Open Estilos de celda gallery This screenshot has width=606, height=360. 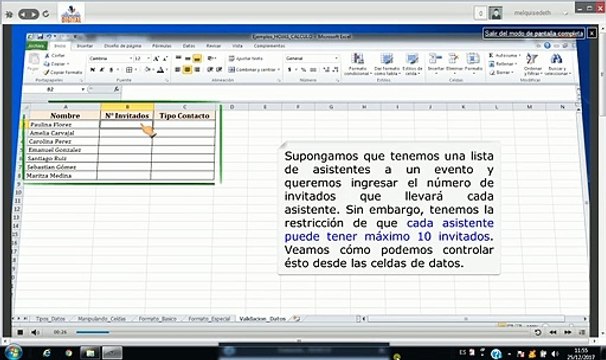pos(412,64)
